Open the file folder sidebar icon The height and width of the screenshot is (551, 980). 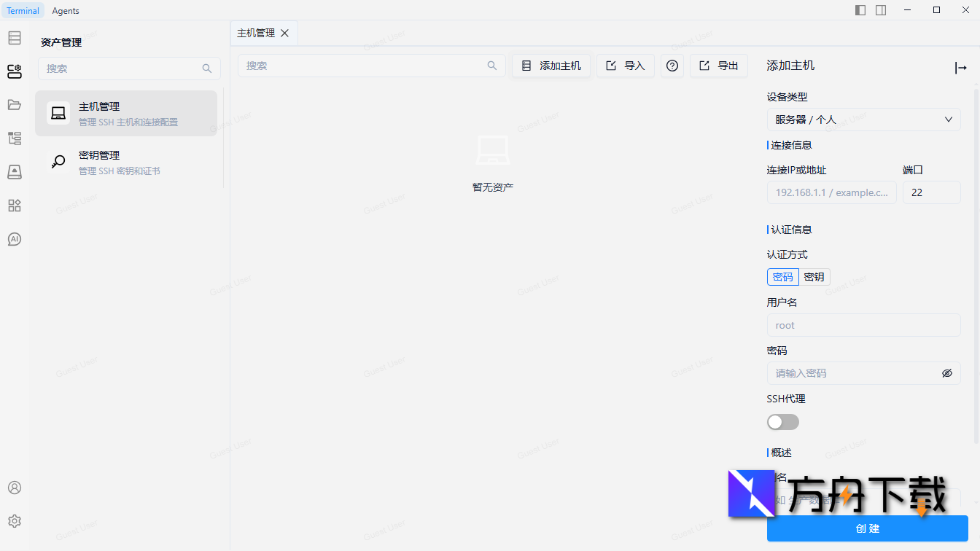pyautogui.click(x=15, y=105)
